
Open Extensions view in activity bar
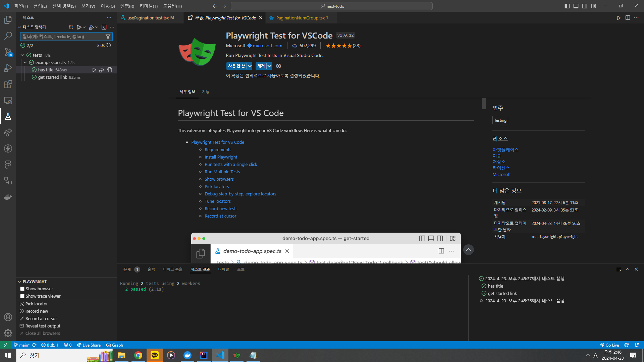8,84
